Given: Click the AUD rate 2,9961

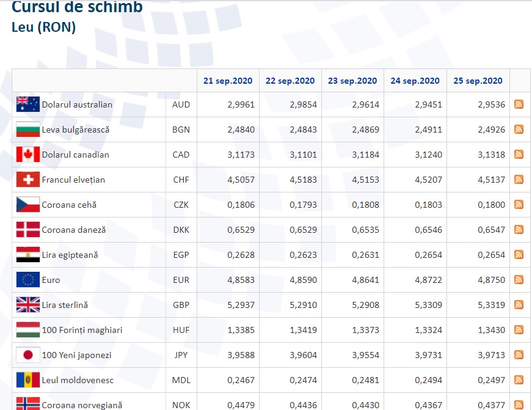Looking at the screenshot, I should (241, 104).
